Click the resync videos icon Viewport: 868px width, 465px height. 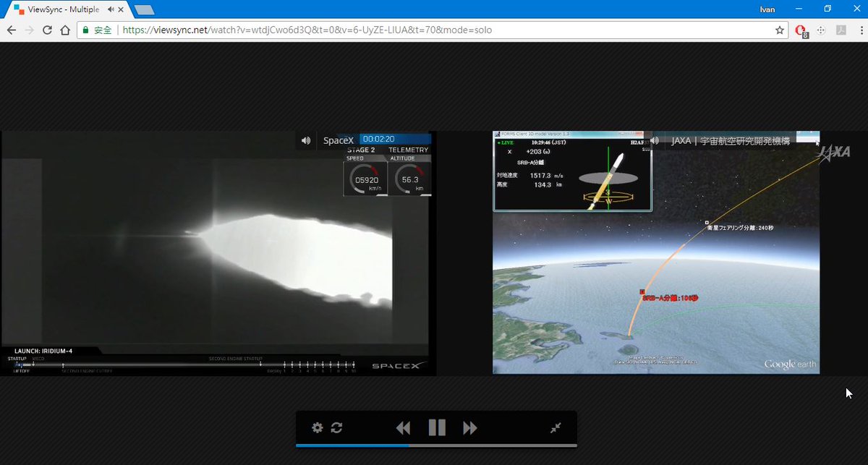(x=336, y=427)
